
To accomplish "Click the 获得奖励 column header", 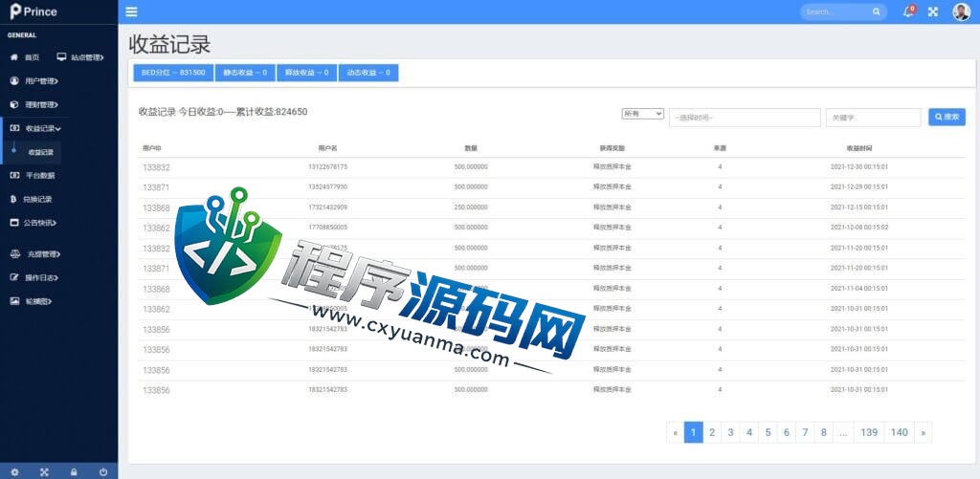I will point(612,148).
